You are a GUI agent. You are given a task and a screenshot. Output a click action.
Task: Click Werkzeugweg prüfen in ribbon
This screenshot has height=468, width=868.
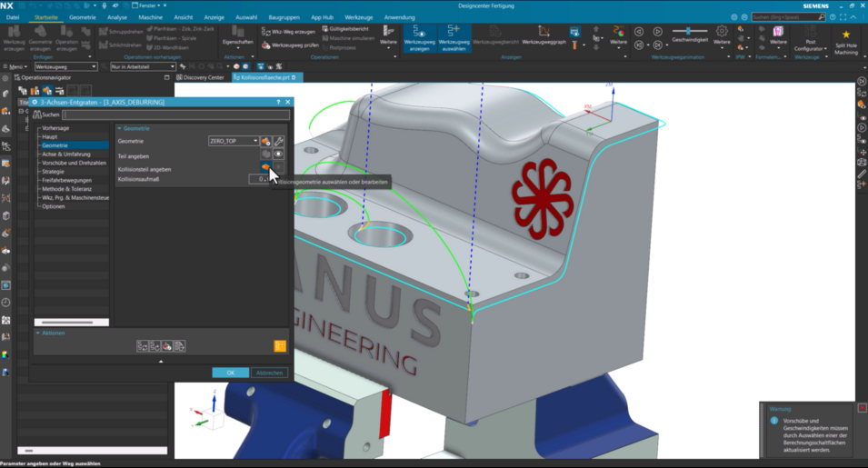point(291,45)
